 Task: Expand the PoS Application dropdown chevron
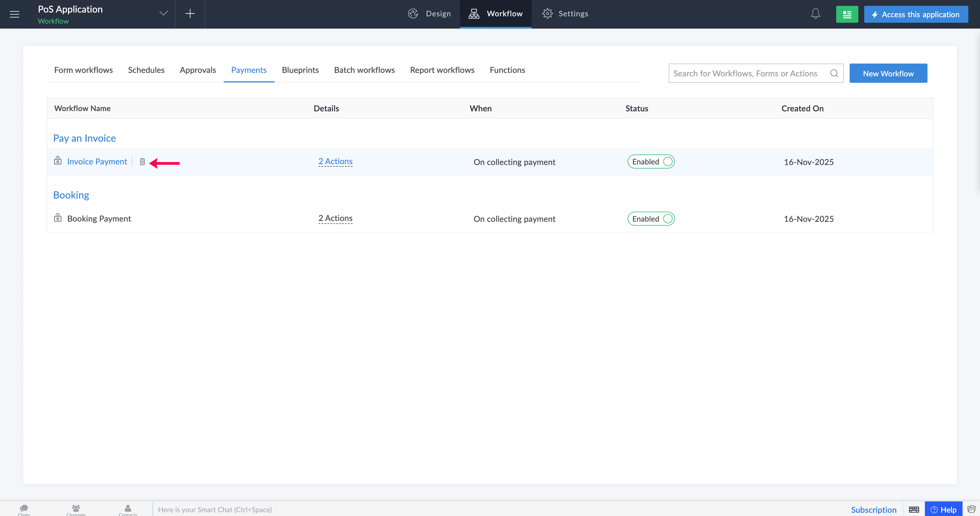pyautogui.click(x=164, y=14)
